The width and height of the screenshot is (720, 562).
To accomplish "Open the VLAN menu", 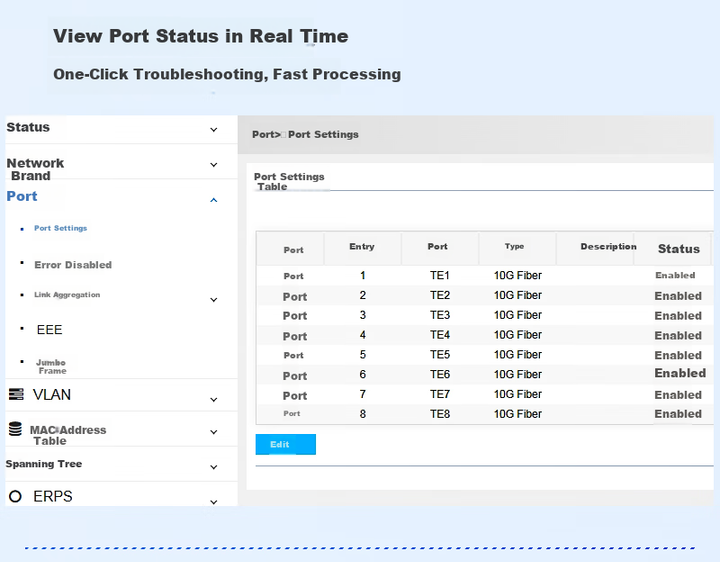I will point(51,394).
